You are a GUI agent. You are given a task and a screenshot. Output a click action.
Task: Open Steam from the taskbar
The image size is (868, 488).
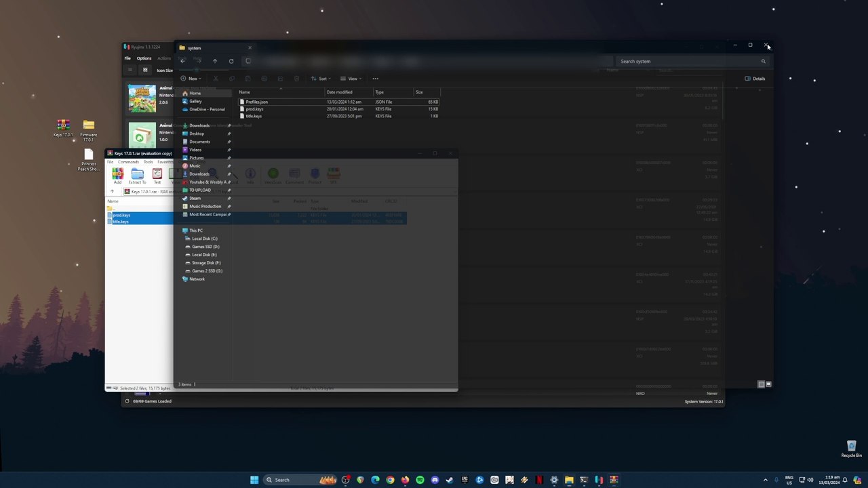pos(450,480)
